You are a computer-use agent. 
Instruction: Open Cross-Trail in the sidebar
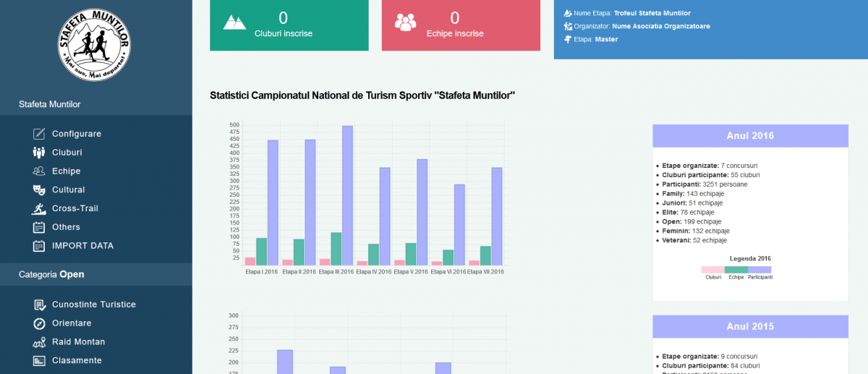click(75, 208)
